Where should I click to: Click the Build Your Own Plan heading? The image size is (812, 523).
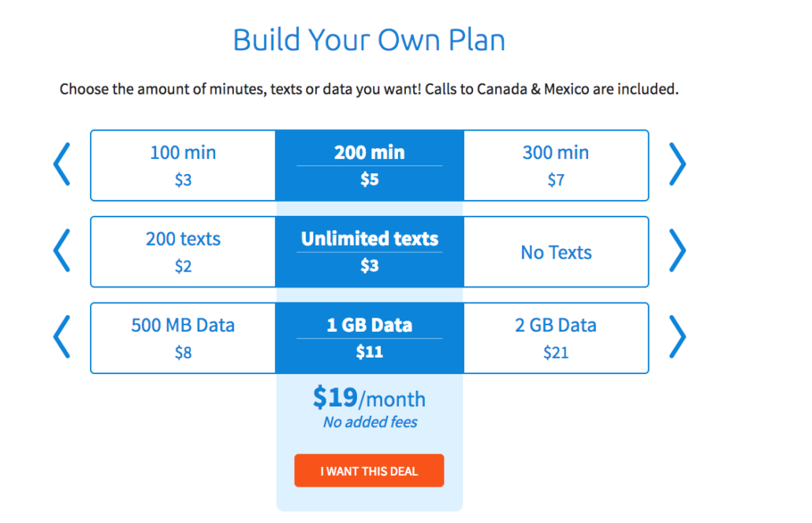click(x=369, y=39)
